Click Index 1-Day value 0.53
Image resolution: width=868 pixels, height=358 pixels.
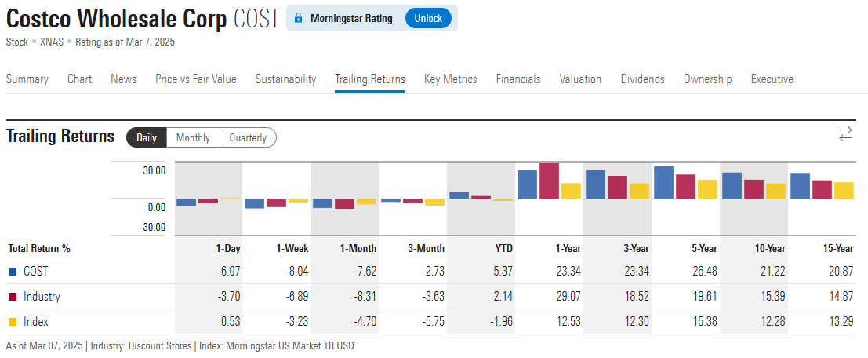pos(231,321)
